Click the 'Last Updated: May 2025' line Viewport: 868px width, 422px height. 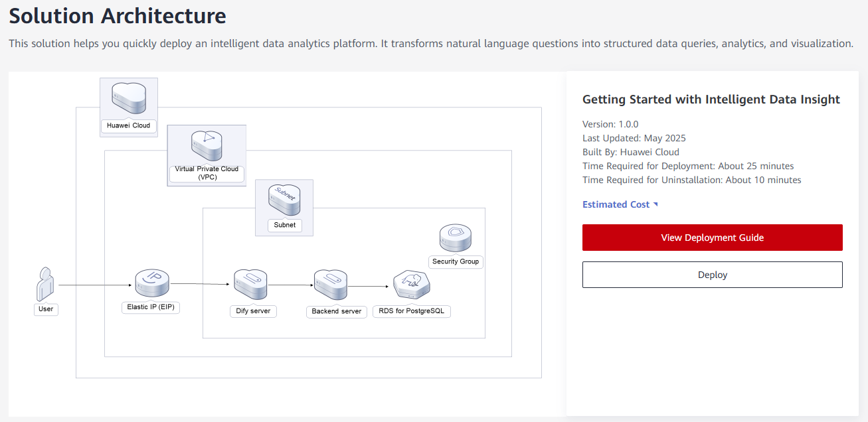pyautogui.click(x=634, y=138)
